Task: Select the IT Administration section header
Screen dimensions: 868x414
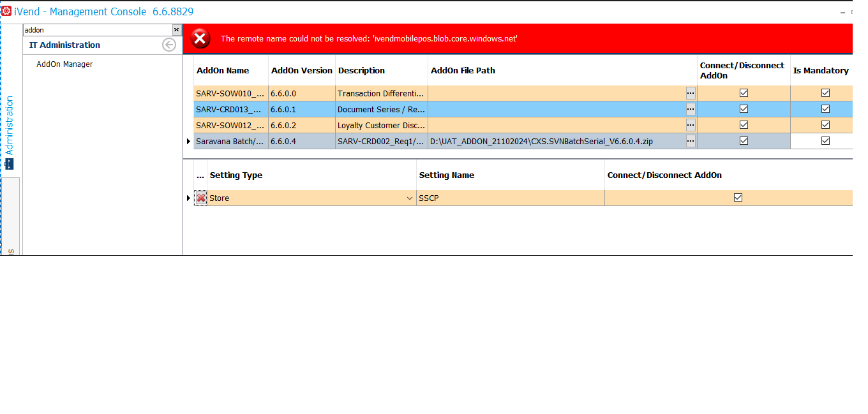Action: (64, 45)
